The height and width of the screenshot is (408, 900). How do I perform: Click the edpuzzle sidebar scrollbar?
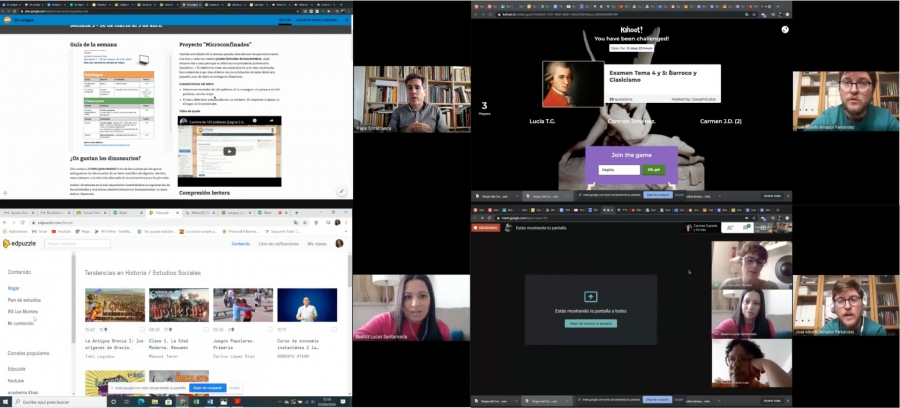[x=73, y=298]
